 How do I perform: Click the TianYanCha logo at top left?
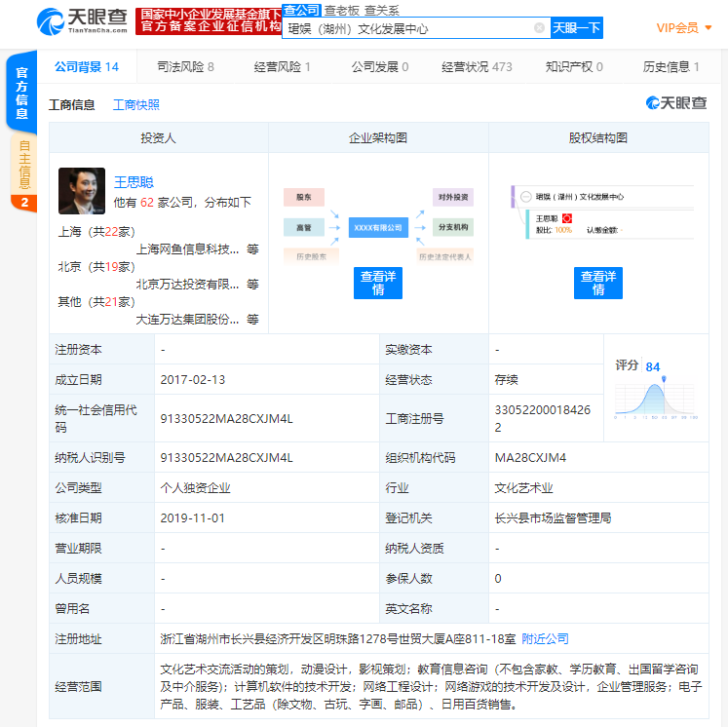click(x=82, y=19)
